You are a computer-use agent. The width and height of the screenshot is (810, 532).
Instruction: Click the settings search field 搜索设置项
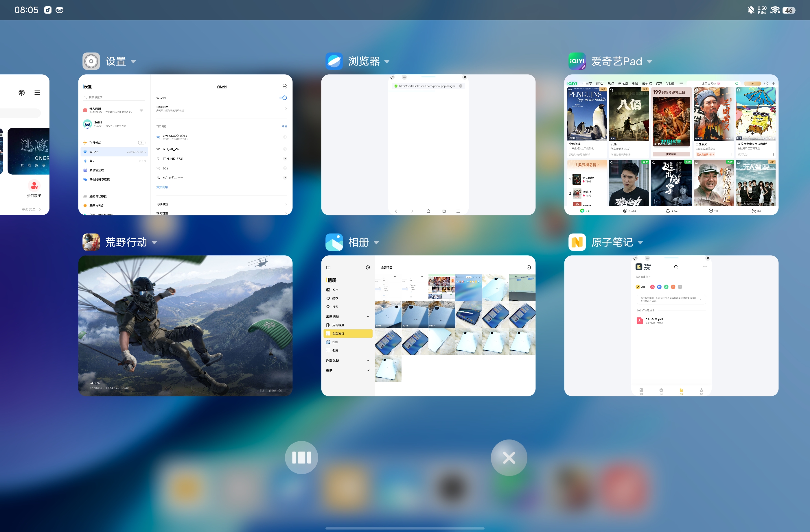click(x=114, y=98)
